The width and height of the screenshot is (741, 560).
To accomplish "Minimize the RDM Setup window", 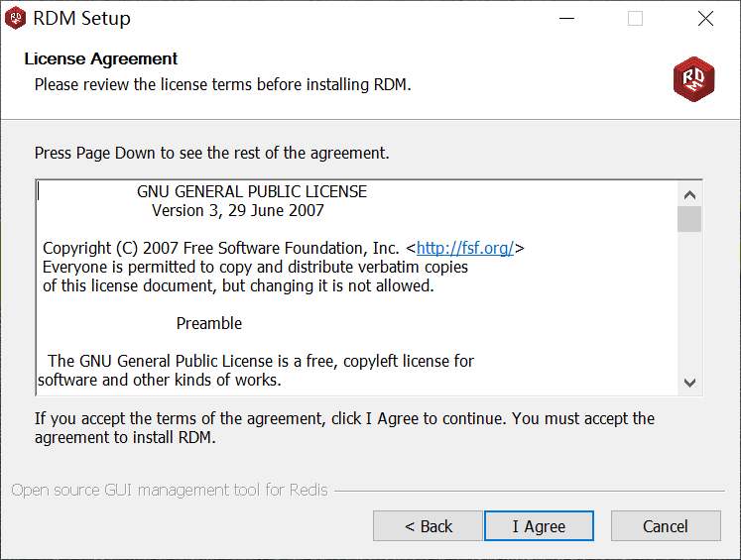I will [x=566, y=19].
